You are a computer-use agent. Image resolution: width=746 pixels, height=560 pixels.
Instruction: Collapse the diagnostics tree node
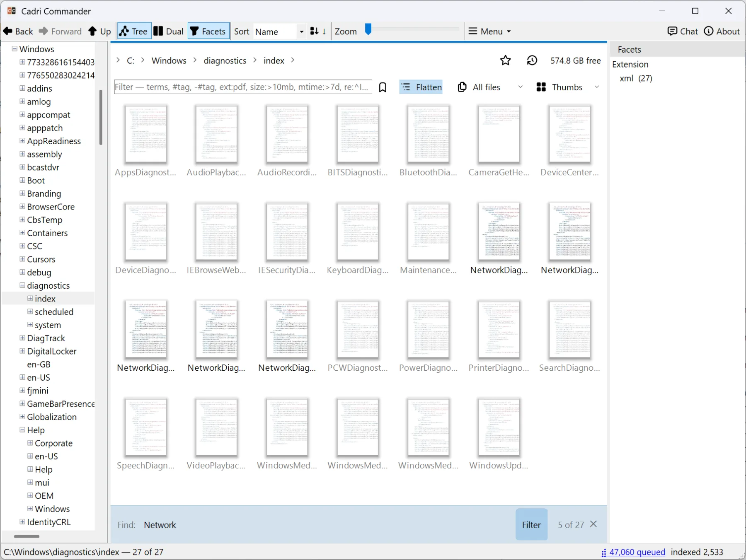point(22,285)
